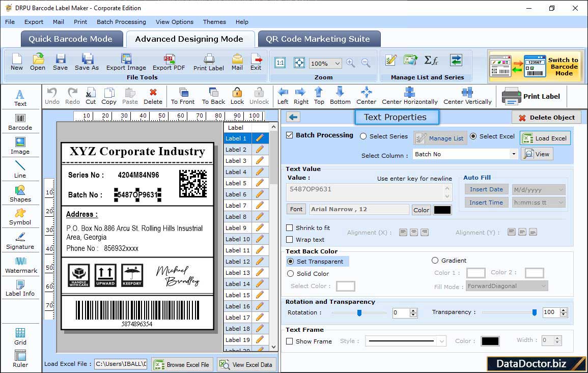Center object Horizontally
588x373 pixels.
(x=409, y=96)
